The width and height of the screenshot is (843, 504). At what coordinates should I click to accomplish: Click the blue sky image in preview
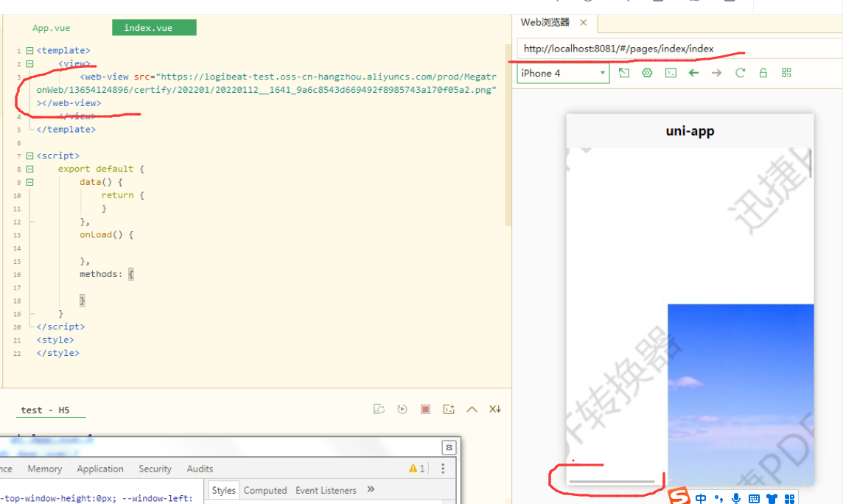(x=741, y=394)
